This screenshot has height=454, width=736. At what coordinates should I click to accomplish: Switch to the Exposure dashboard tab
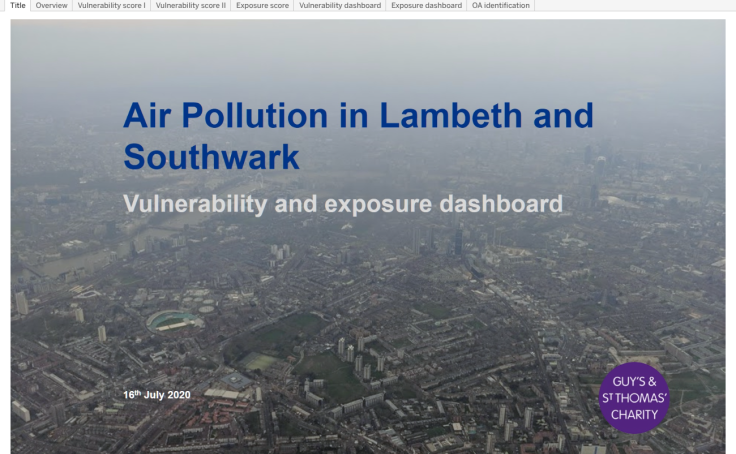tap(427, 6)
